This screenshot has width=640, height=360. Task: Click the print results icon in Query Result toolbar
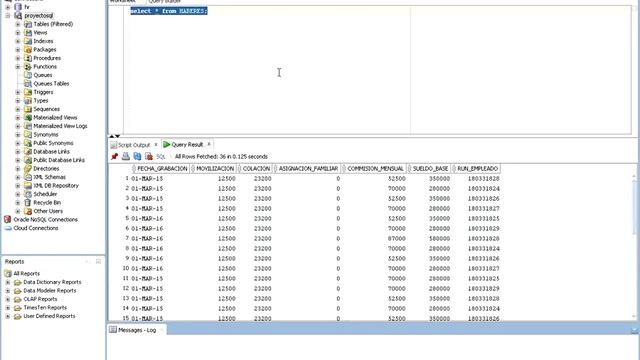(126, 156)
